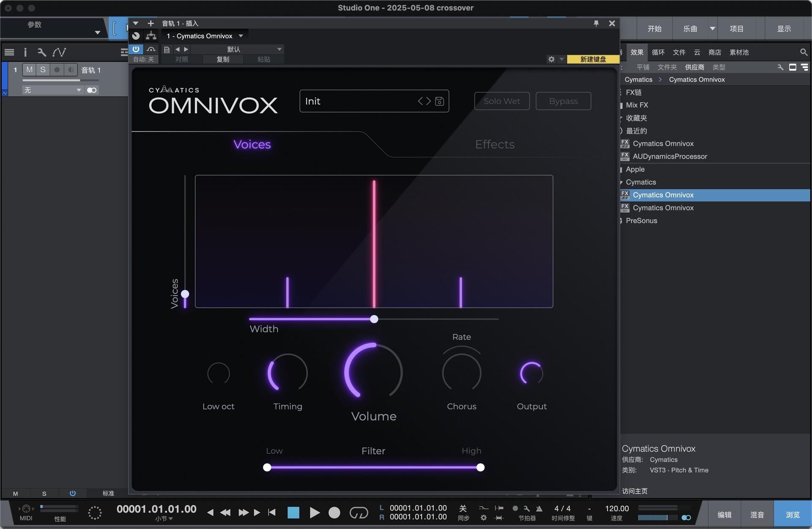The height and width of the screenshot is (529, 812).
Task: Open metronome wrench settings in transport
Action: (527, 508)
